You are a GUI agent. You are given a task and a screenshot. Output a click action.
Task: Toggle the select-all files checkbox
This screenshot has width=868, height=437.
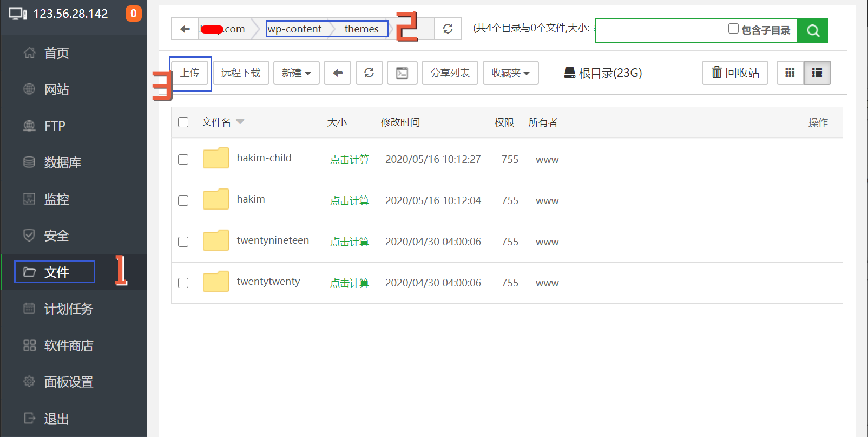click(183, 122)
